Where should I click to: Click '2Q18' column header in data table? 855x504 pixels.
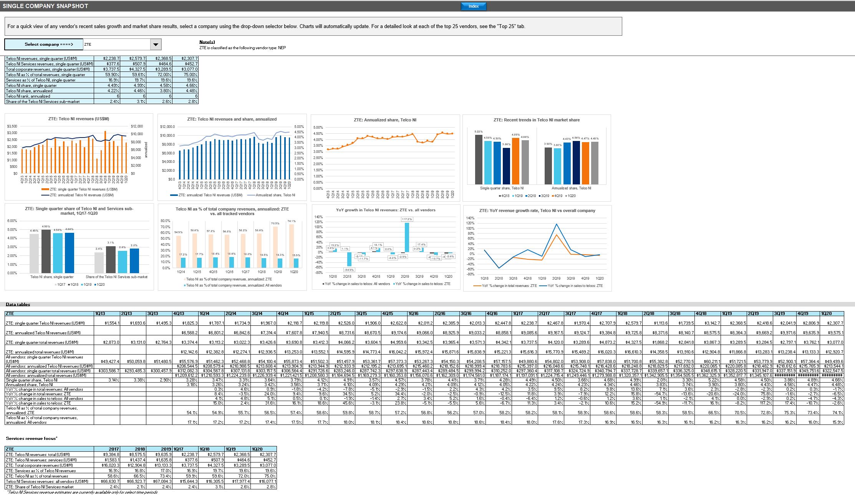coord(655,314)
